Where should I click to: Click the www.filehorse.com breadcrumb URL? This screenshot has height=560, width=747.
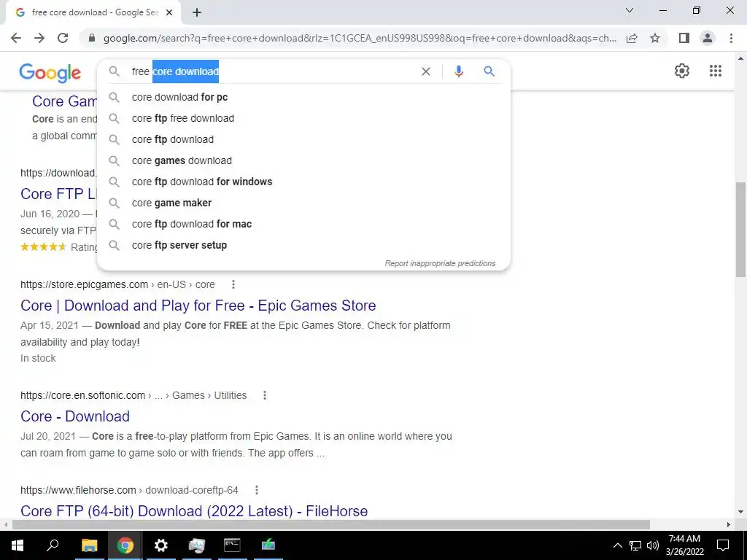pos(129,490)
